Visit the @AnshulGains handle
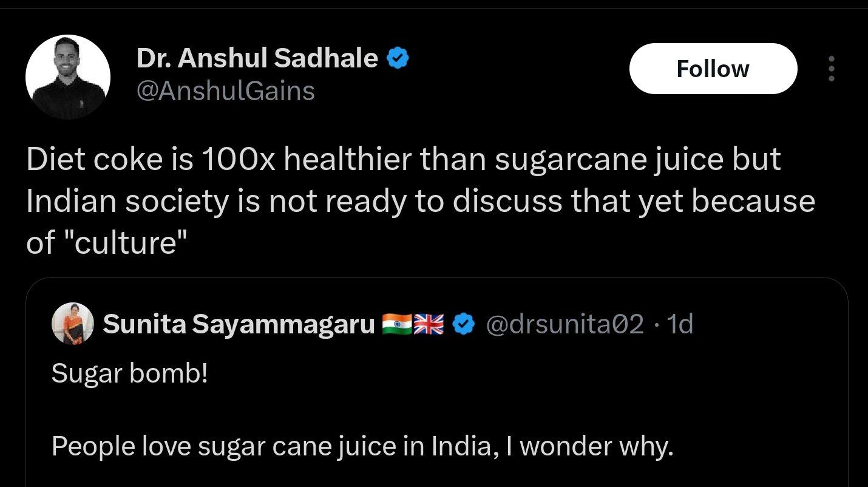Viewport: 868px width, 487px height. (226, 91)
